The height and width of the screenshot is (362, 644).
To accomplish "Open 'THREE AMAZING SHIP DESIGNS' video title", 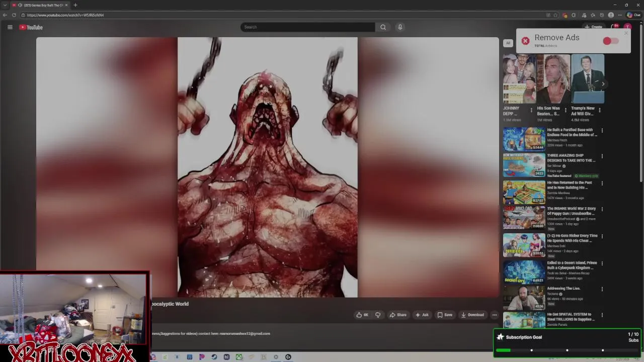I will 571,158.
